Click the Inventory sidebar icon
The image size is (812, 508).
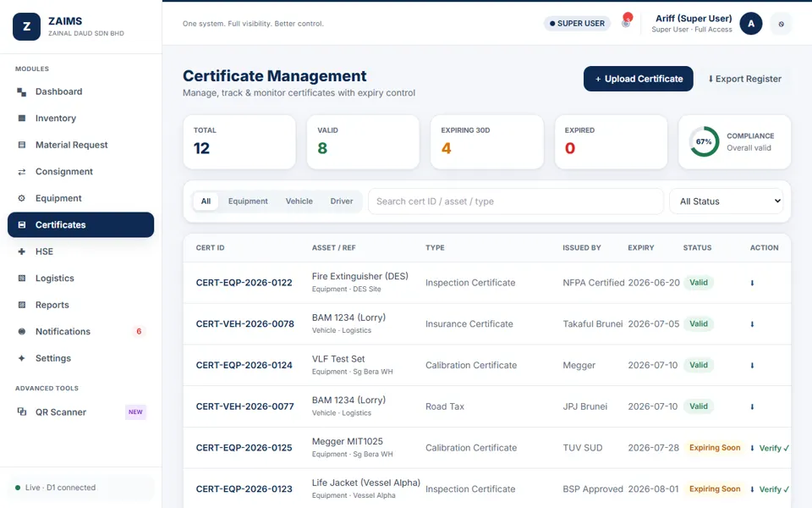point(22,119)
